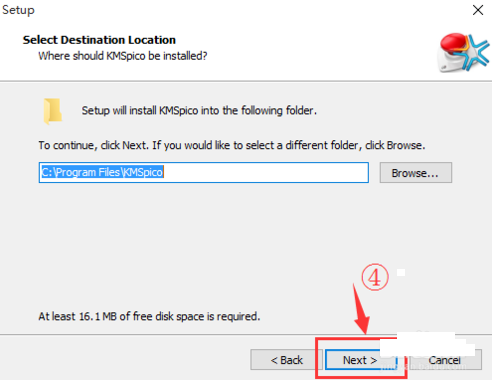Focus the installation path text field
Screen dimensions: 492x380
tap(204, 173)
